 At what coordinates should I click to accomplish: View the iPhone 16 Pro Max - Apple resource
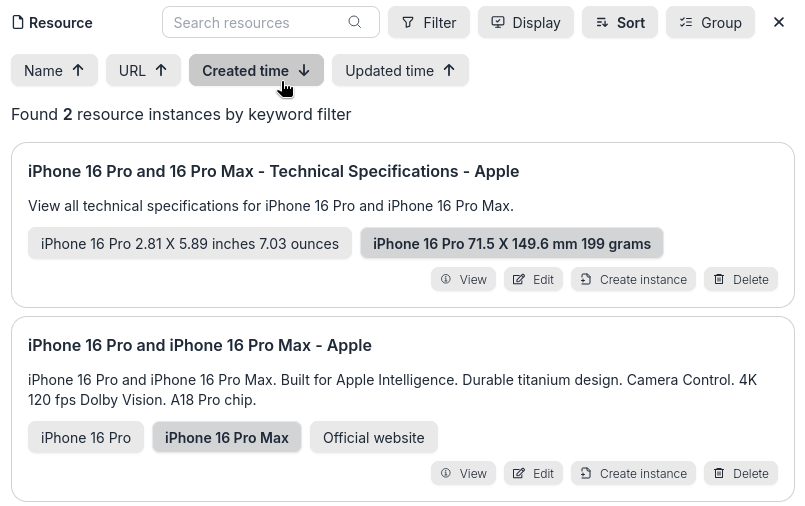(463, 473)
